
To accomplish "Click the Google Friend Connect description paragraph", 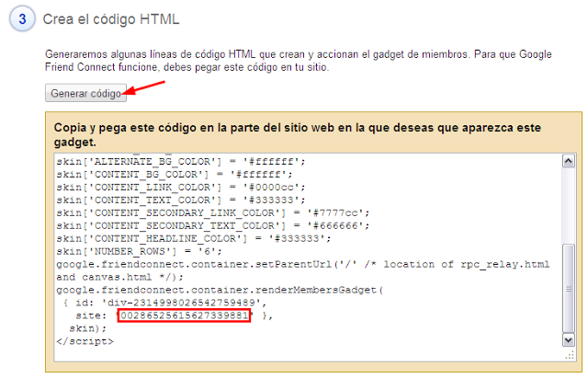I will pyautogui.click(x=297, y=62).
